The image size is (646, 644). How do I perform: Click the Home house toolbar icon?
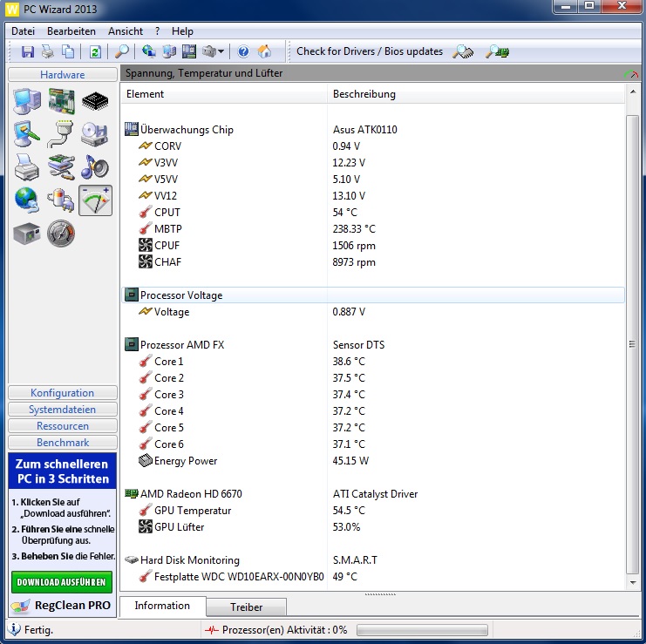coord(264,52)
